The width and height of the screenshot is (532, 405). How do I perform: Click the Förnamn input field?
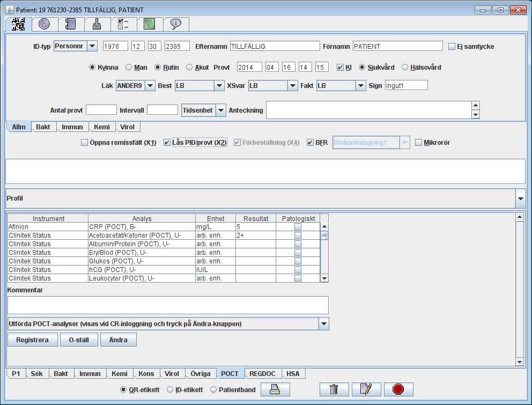click(397, 46)
